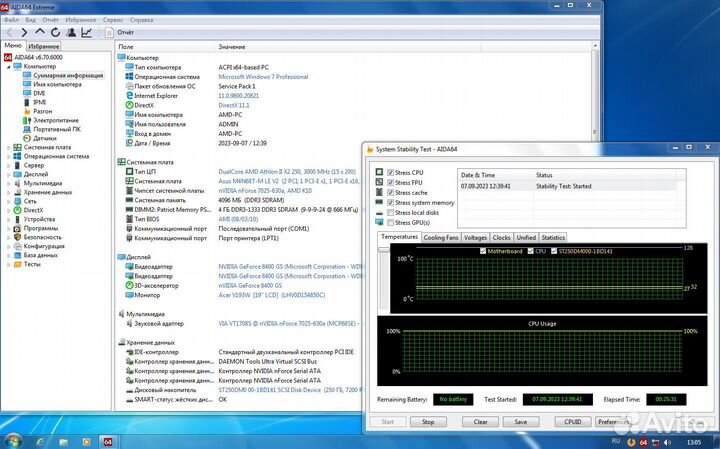Open AIDA64 taskbar button

pos(107,442)
